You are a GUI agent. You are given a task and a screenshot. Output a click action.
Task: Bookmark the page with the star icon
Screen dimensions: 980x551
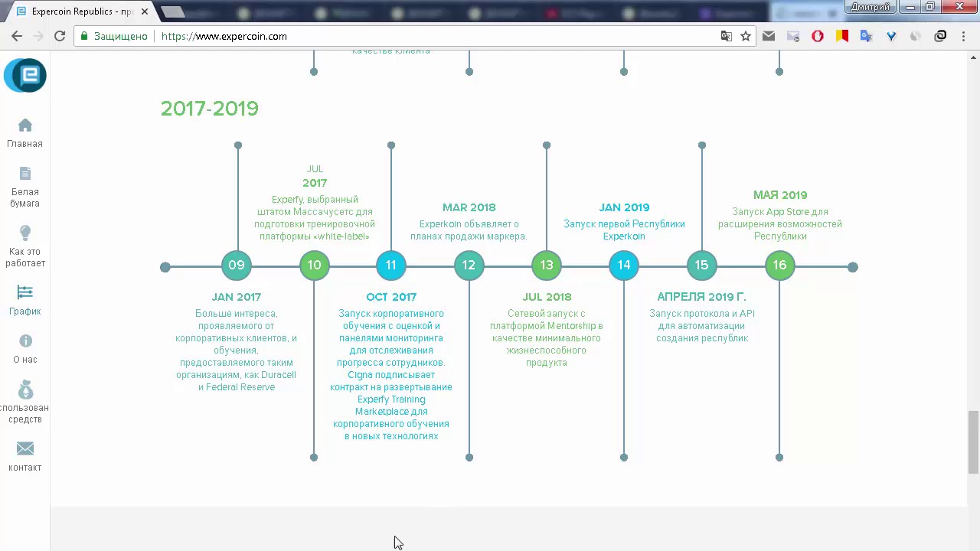[x=746, y=36]
